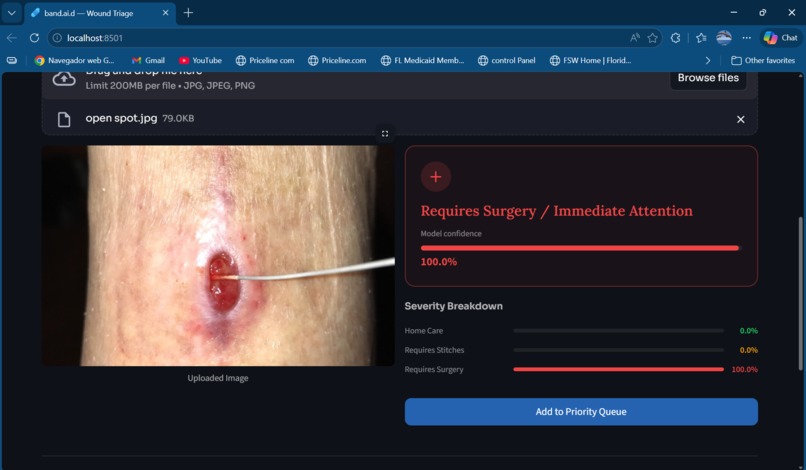Click the Add to Priority Queue button
The height and width of the screenshot is (470, 806).
581,412
